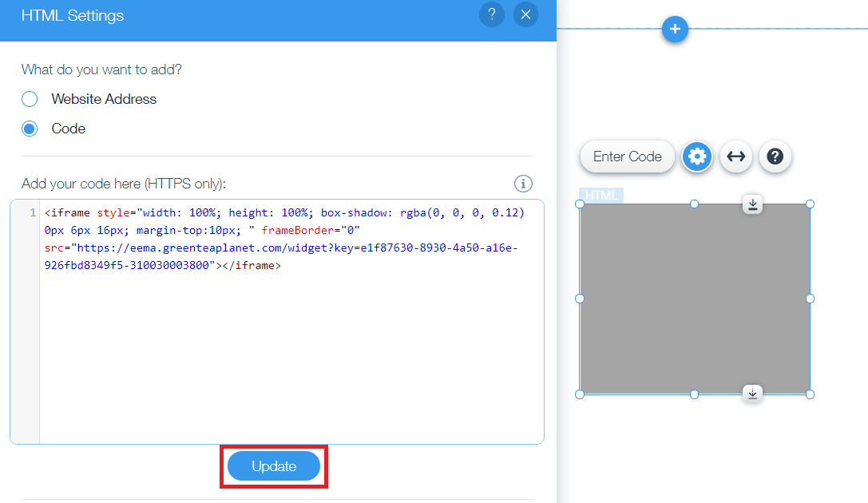Click the 'Add your code here (HTTPS only):' label
The width and height of the screenshot is (868, 503).
point(124,184)
